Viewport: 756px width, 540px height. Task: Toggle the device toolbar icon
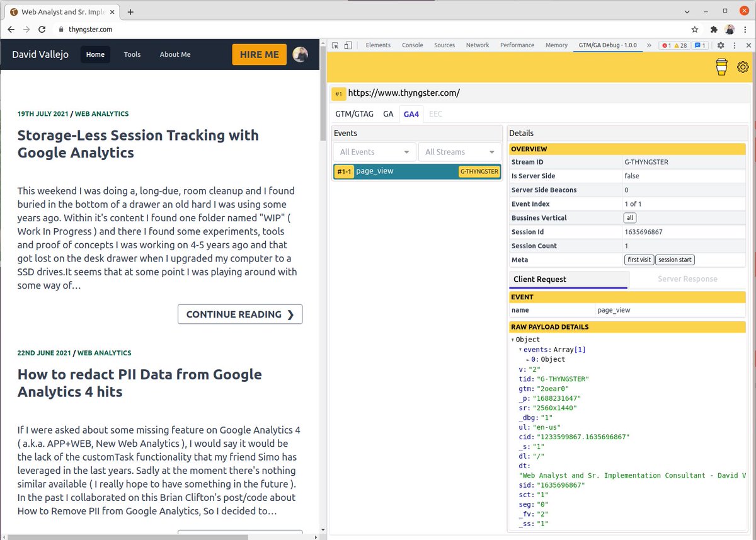[x=348, y=45]
